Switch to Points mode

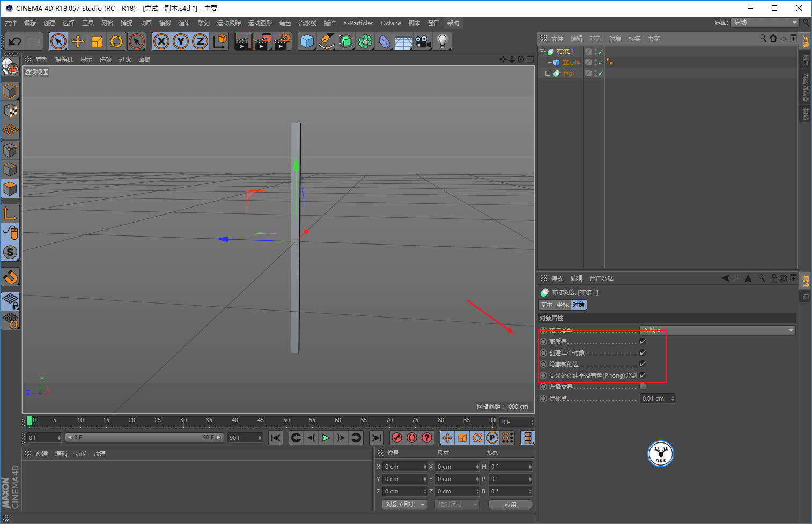tap(10, 150)
